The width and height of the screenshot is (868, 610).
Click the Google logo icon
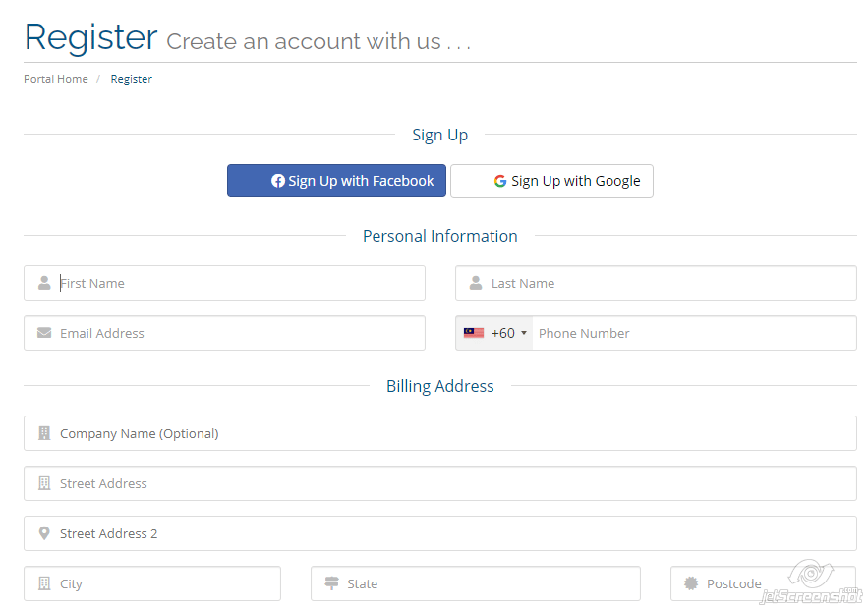pyautogui.click(x=500, y=181)
